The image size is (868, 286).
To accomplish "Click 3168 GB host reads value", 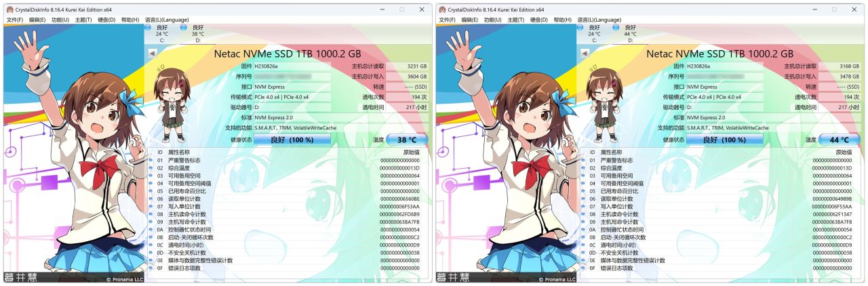I will (x=840, y=66).
